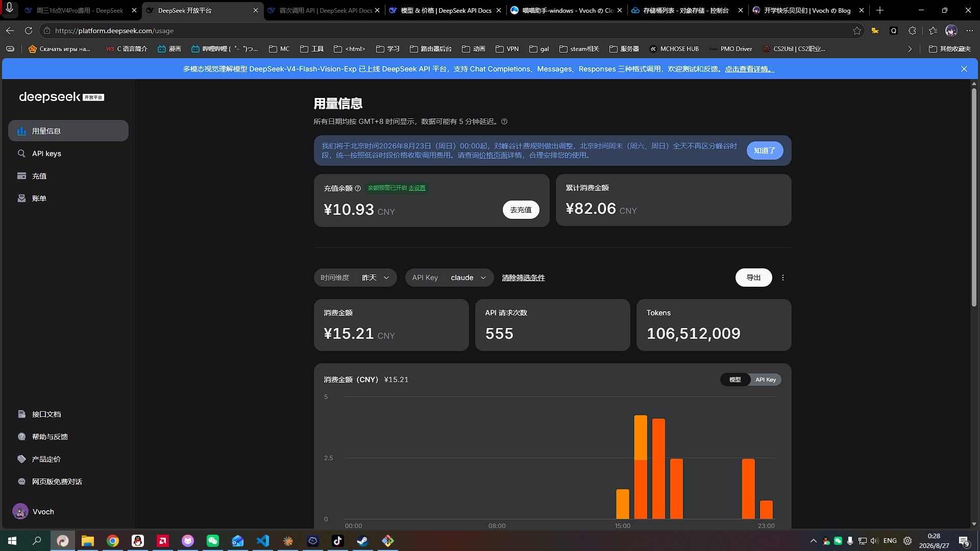This screenshot has width=980, height=551.
Task: Expand API Key claude dropdown
Action: coord(449,278)
